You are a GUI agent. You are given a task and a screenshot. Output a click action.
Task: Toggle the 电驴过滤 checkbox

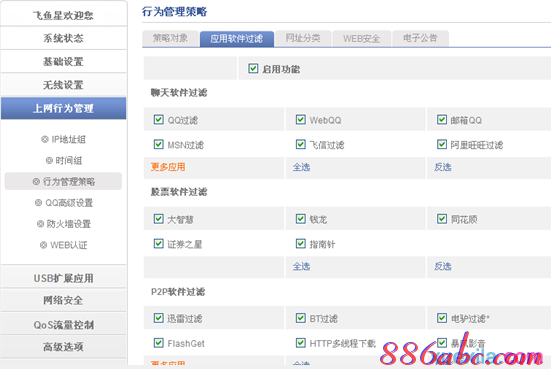[x=442, y=318]
